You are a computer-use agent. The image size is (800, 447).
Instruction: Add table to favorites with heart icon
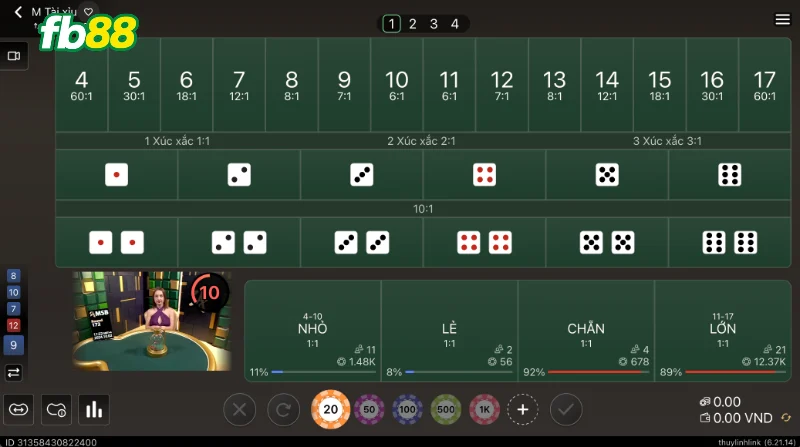pyautogui.click(x=88, y=11)
